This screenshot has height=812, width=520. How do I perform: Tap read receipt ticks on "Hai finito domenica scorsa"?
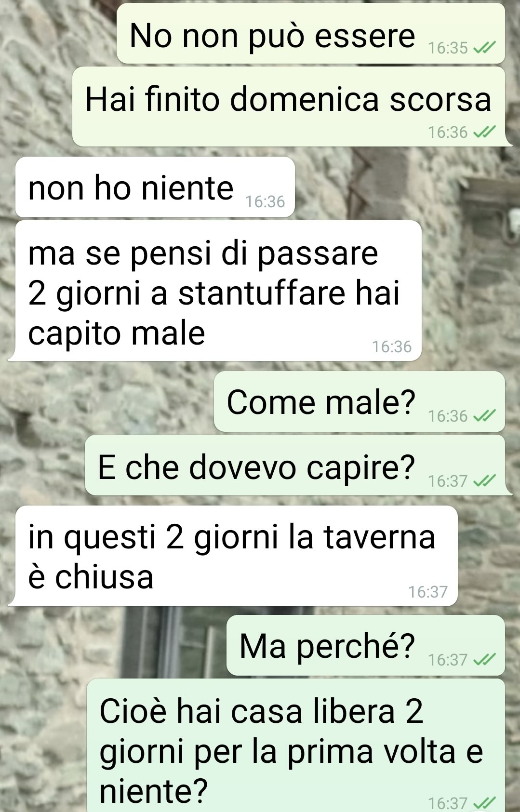(484, 132)
